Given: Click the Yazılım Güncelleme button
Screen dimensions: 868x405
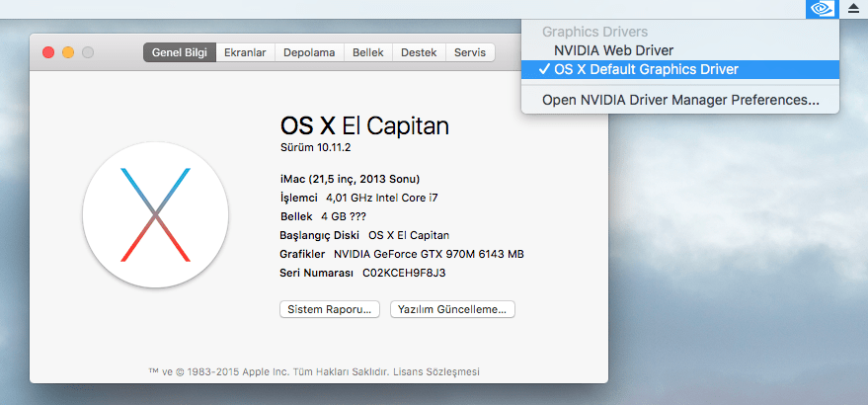Looking at the screenshot, I should pos(452,309).
